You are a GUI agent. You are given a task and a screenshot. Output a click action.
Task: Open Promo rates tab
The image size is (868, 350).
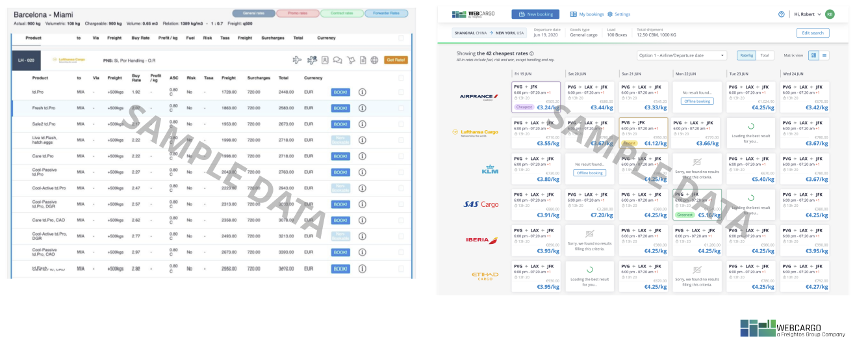point(297,13)
